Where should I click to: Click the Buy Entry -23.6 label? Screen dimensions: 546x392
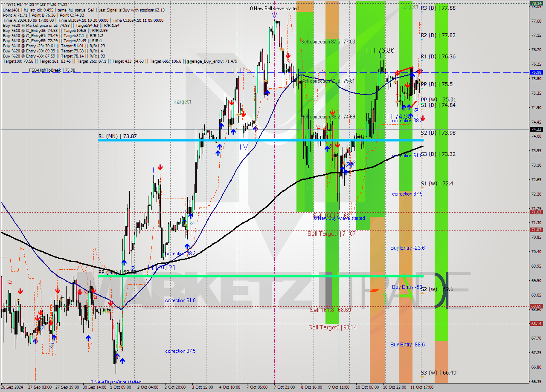click(407, 248)
